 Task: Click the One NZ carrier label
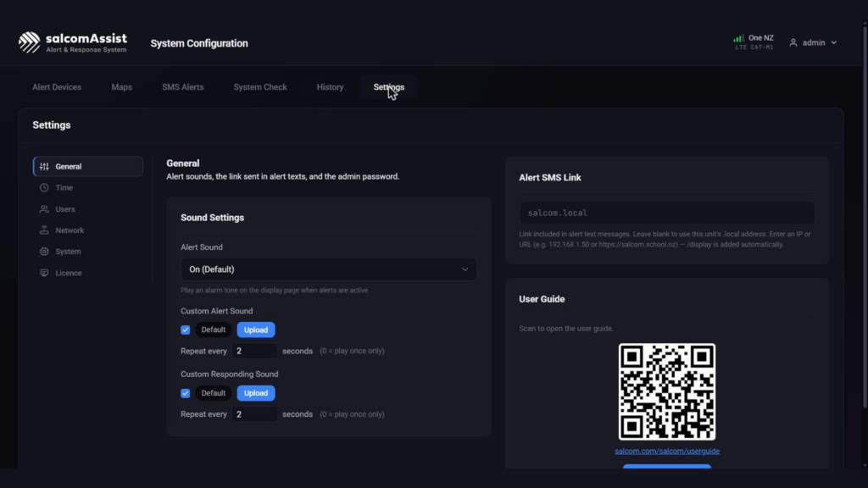[x=761, y=37]
